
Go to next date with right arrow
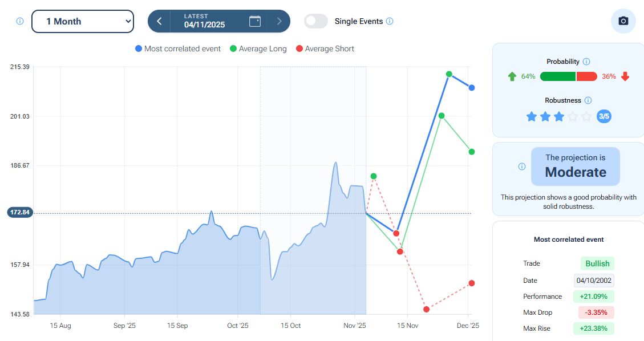(279, 21)
